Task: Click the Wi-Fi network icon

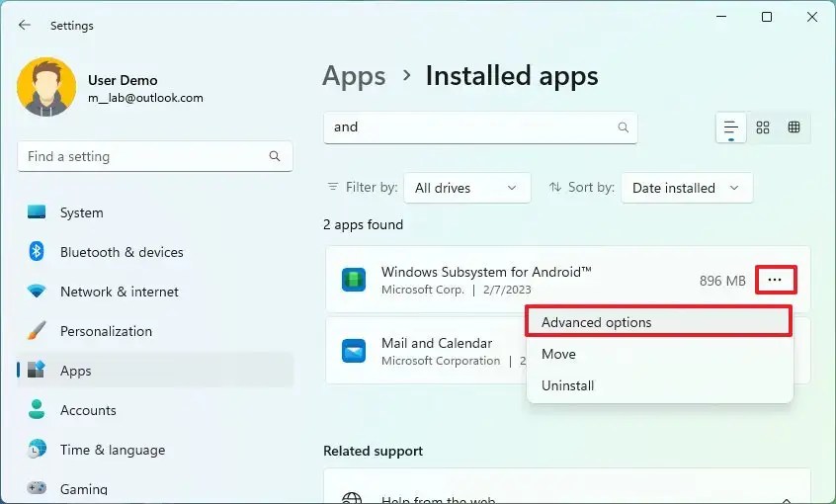Action: click(37, 292)
